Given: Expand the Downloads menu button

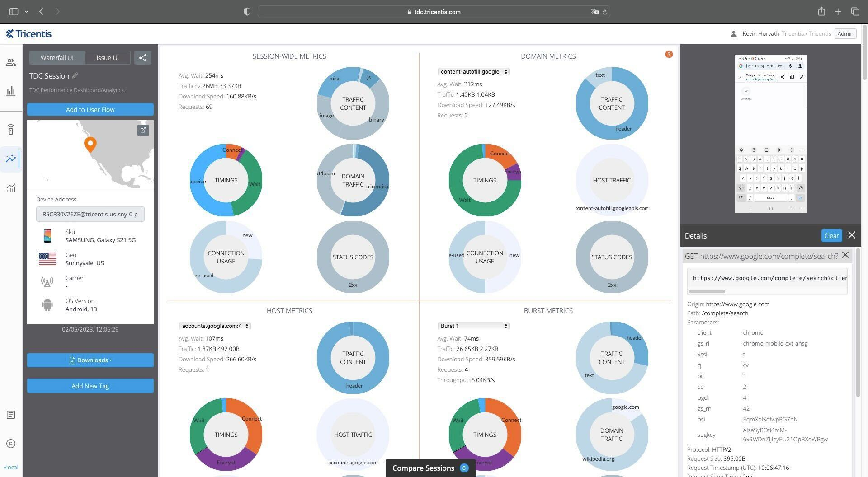Looking at the screenshot, I should (90, 360).
